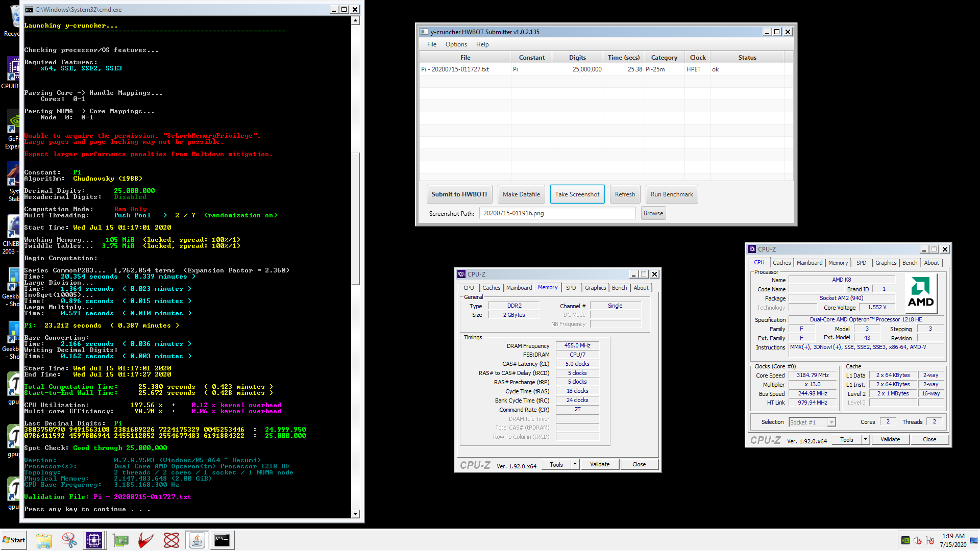Click the y-cruncher HWBOT Submitter title icon

[424, 32]
